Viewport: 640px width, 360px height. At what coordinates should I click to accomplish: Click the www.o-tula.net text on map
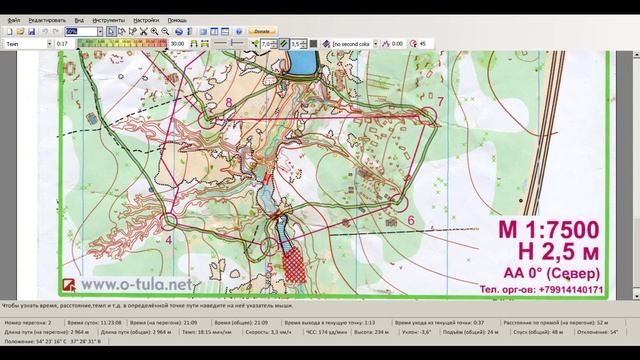pos(136,284)
